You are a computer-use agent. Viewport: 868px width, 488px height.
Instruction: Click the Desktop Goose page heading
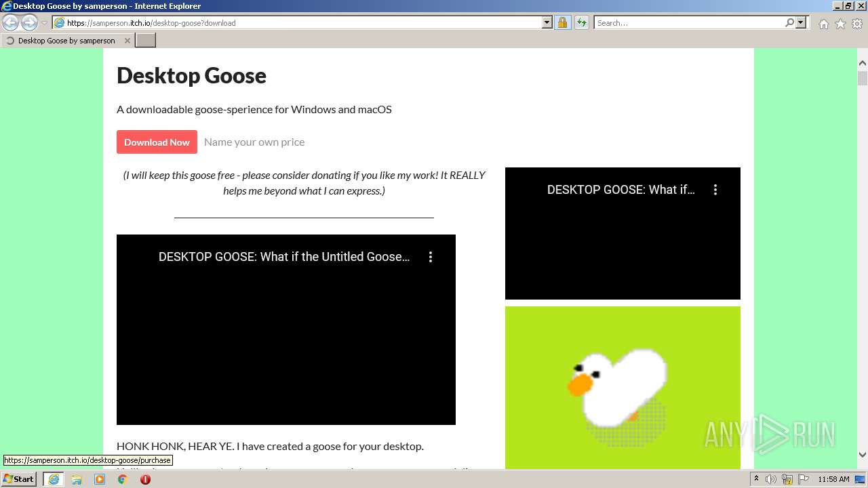191,75
